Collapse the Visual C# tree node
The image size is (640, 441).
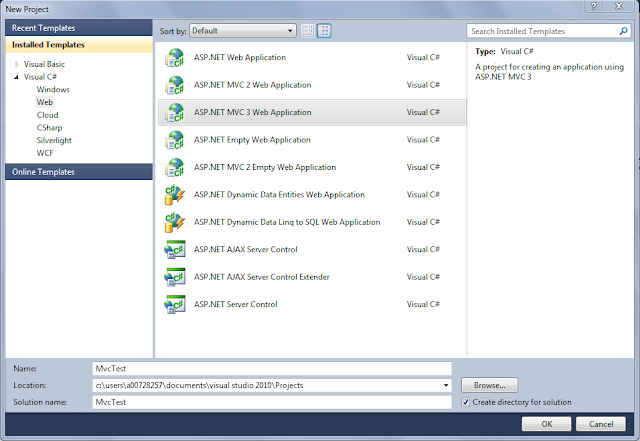16,77
